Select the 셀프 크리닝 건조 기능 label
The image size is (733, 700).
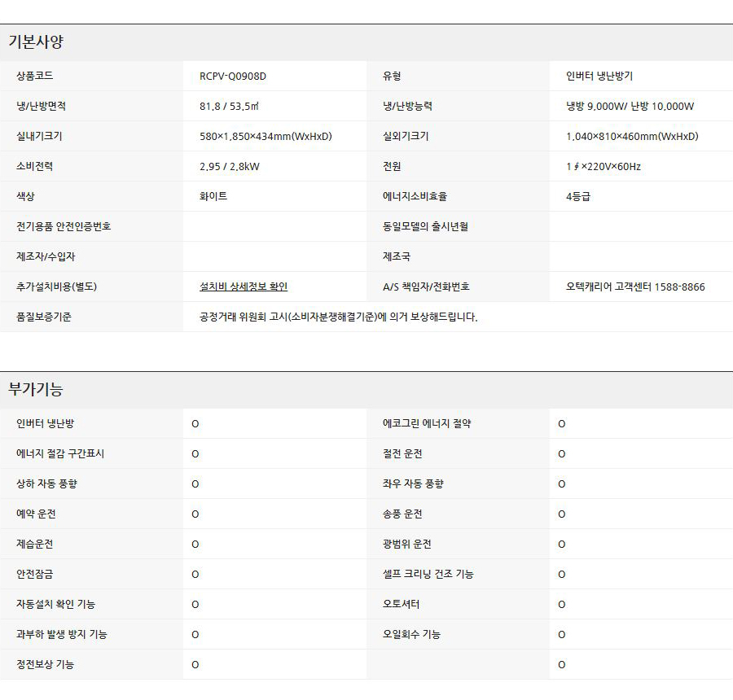pyautogui.click(x=428, y=574)
